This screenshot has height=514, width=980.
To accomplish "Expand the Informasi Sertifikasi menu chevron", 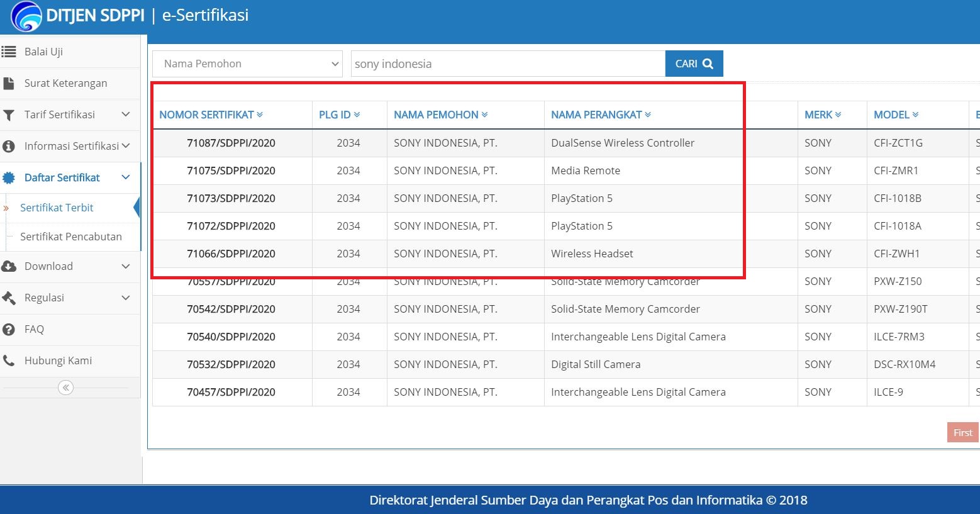I will tap(126, 146).
